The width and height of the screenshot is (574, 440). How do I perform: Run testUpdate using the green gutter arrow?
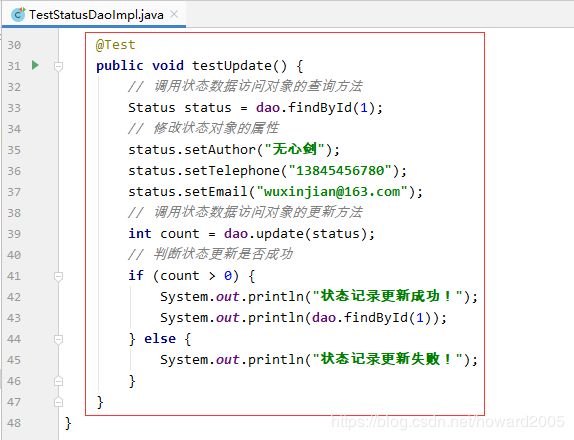tap(35, 66)
